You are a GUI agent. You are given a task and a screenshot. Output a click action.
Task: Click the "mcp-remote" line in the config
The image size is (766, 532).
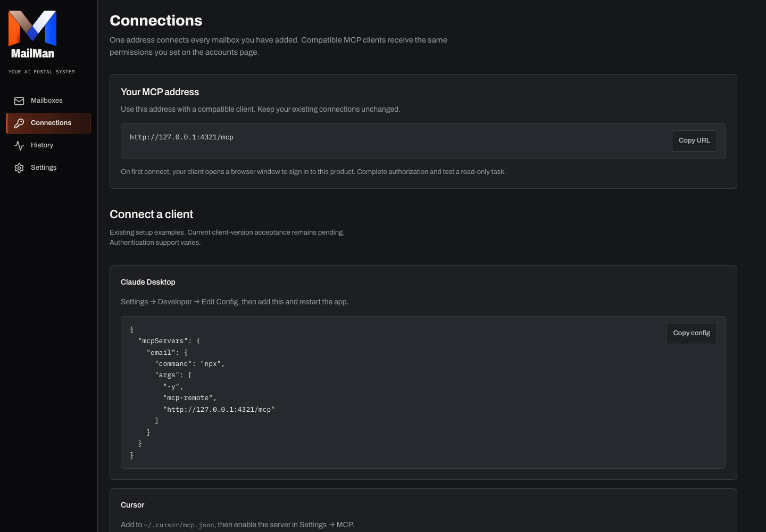pos(190,398)
